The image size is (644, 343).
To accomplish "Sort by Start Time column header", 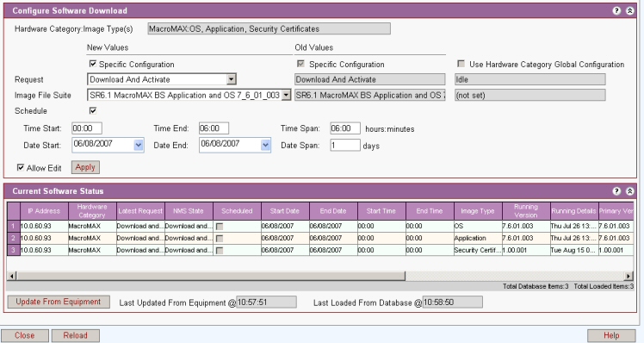I will (x=381, y=211).
